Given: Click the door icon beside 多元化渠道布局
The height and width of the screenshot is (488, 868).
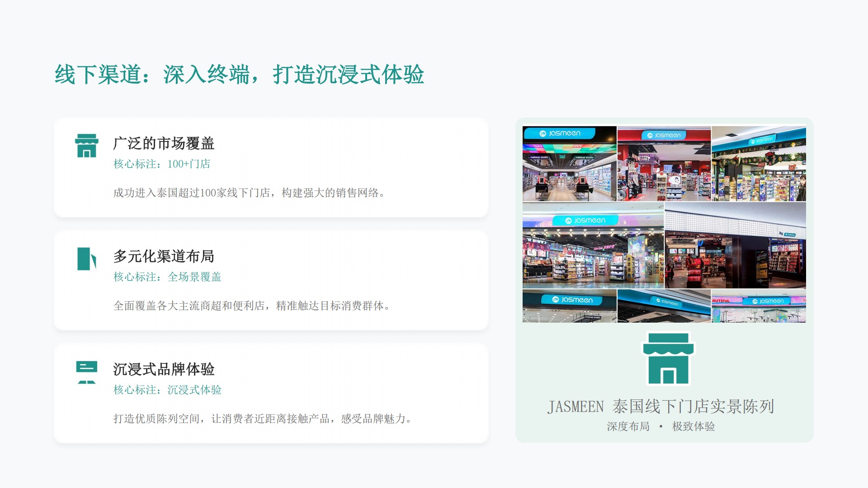Looking at the screenshot, I should click(86, 258).
